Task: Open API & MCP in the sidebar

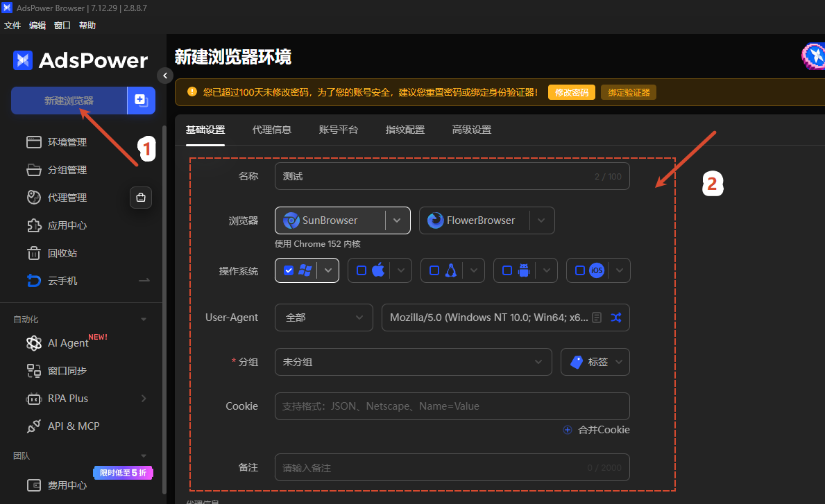Action: point(74,426)
